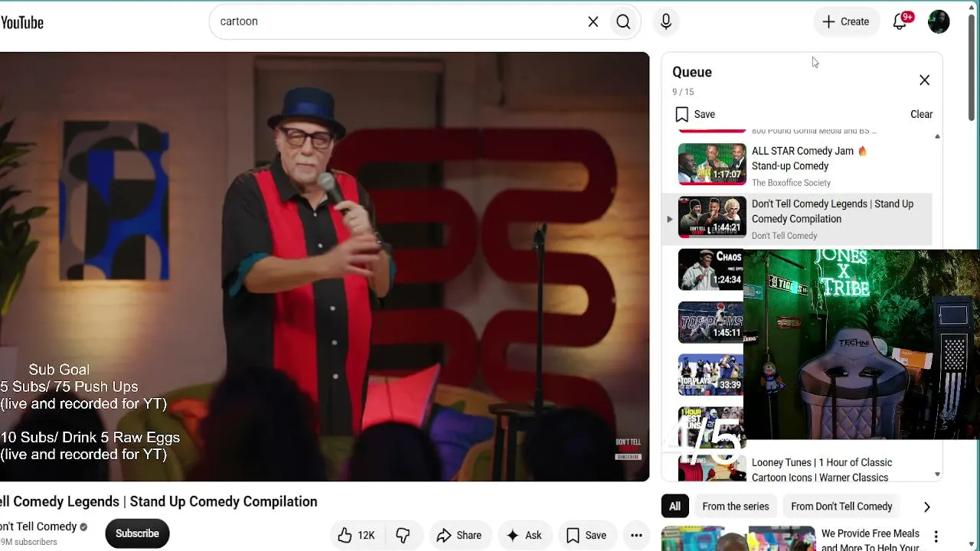Dislike the video
Viewport: 980px width, 551px height.
(403, 536)
